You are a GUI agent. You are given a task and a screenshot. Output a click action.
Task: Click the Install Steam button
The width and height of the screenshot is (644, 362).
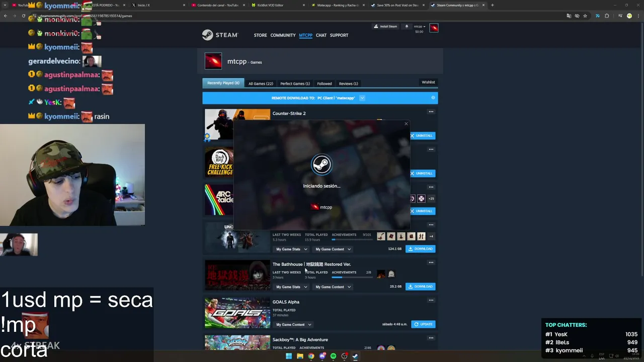385,26
